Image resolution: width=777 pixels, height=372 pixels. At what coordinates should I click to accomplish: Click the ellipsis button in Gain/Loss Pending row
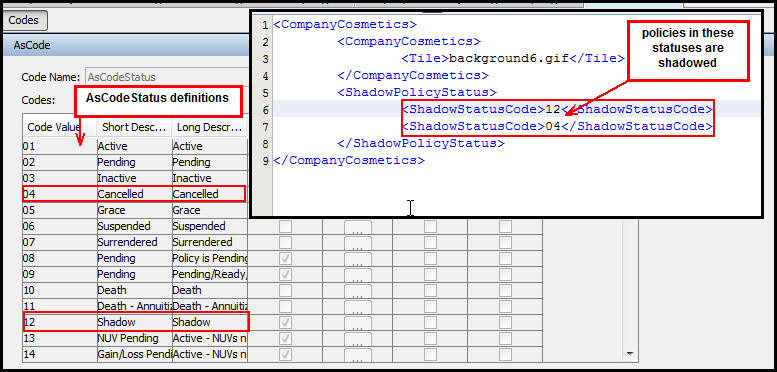tap(358, 355)
